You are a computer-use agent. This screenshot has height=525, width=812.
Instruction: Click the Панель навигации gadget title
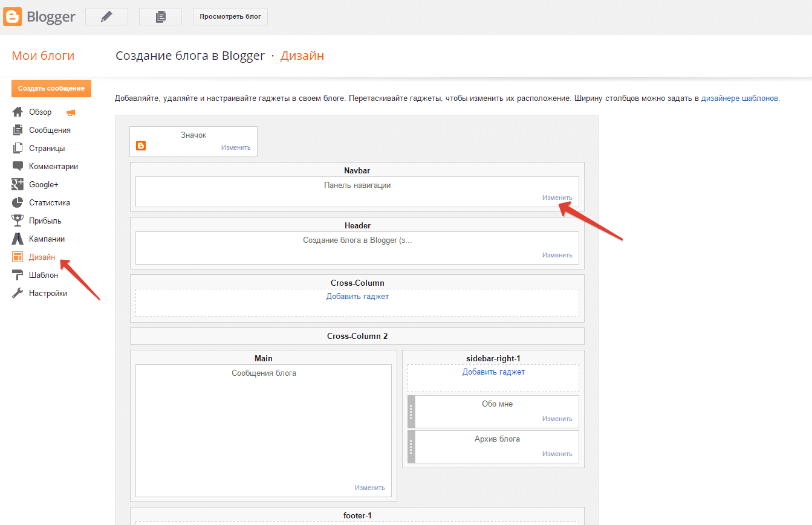point(357,185)
